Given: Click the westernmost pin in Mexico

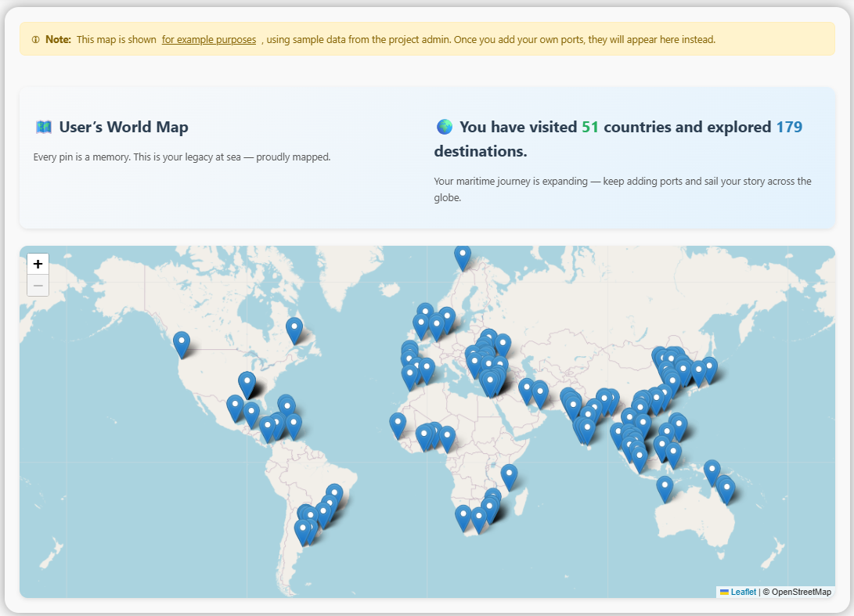Looking at the screenshot, I should click(x=235, y=407).
